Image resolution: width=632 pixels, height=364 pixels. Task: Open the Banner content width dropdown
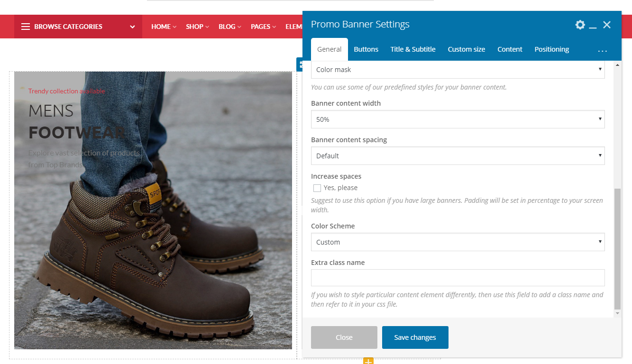click(458, 119)
